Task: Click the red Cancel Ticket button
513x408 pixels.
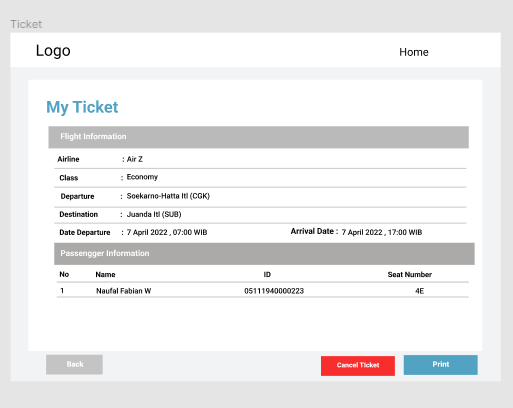Action: point(358,366)
